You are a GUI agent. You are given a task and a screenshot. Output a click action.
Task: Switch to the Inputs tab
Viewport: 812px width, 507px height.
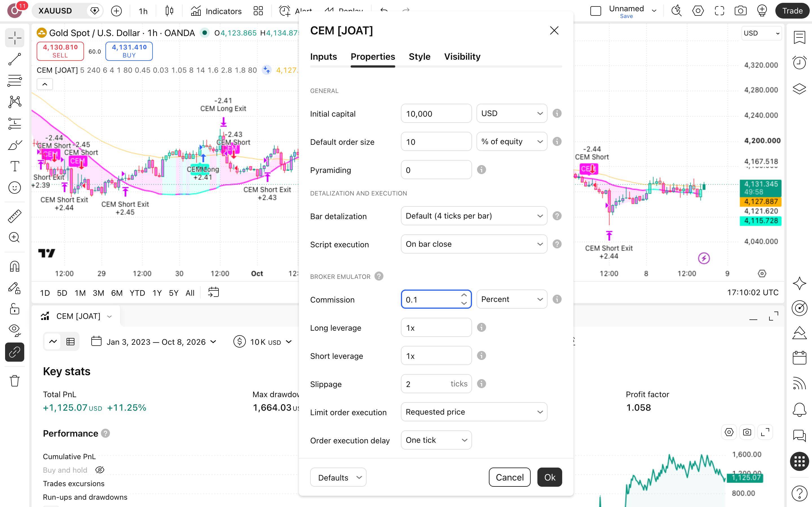pos(323,56)
